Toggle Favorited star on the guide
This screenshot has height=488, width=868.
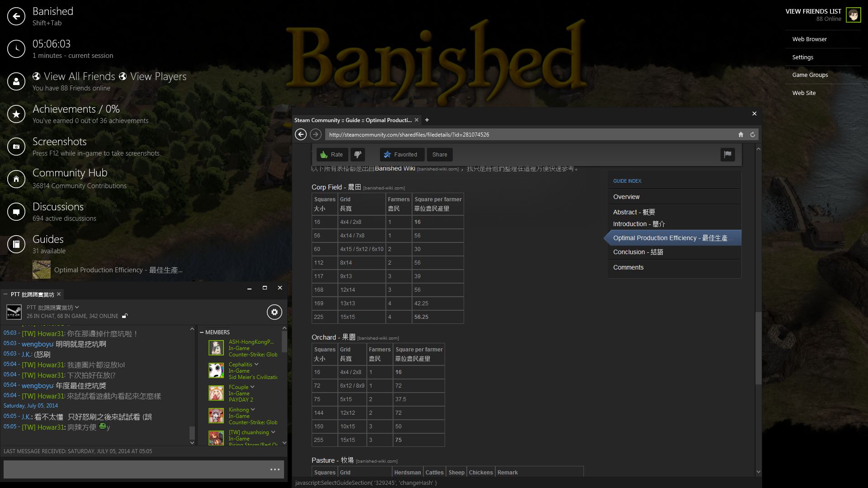click(x=402, y=155)
